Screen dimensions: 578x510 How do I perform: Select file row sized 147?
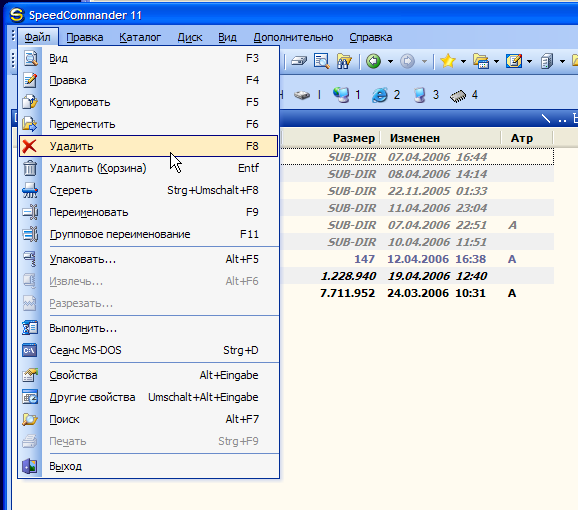(417, 259)
